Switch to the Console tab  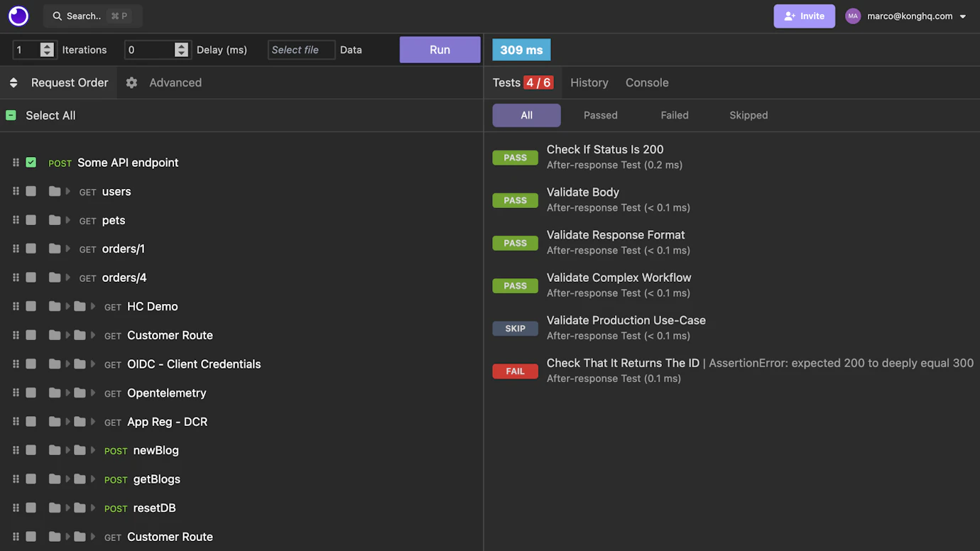646,82
